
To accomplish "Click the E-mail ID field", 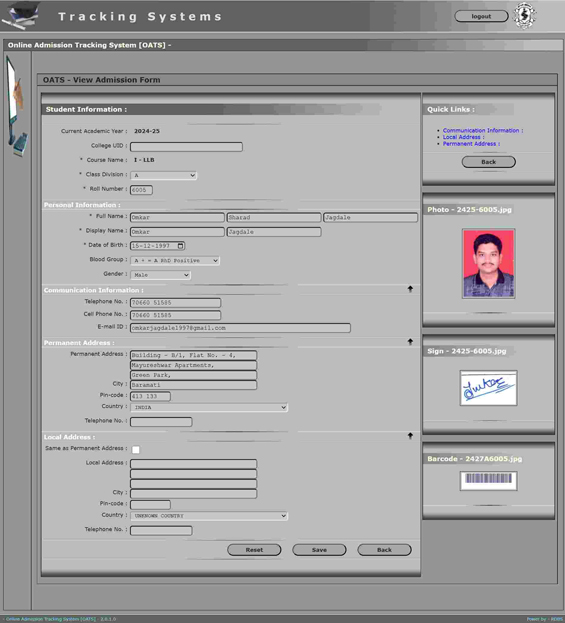I will pos(240,328).
